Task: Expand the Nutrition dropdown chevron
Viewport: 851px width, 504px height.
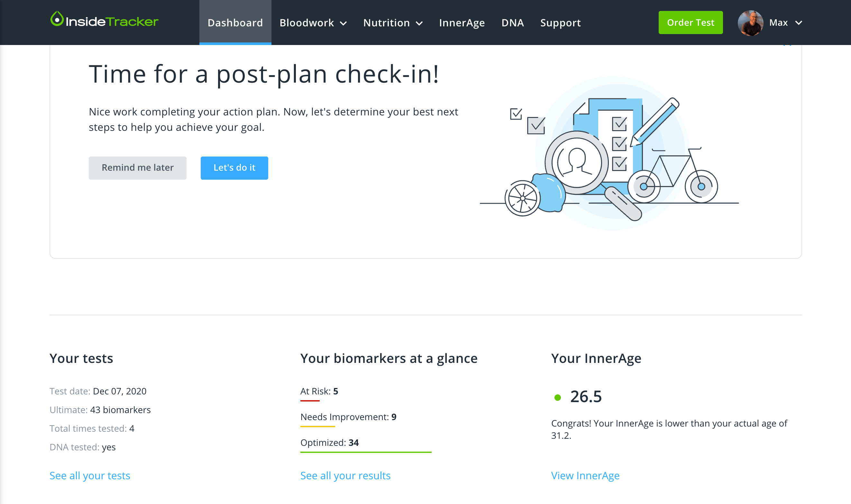Action: coord(419,23)
